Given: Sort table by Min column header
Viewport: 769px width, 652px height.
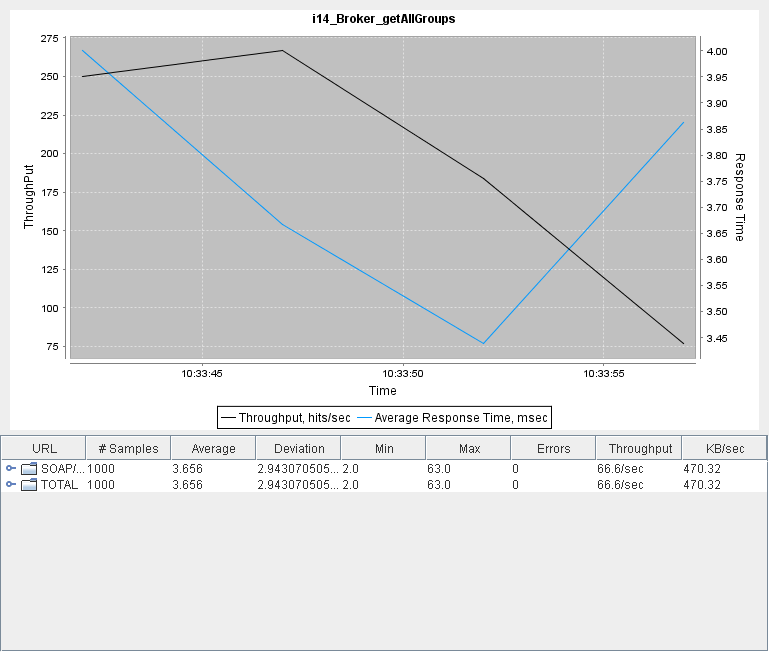Looking at the screenshot, I should point(384,448).
